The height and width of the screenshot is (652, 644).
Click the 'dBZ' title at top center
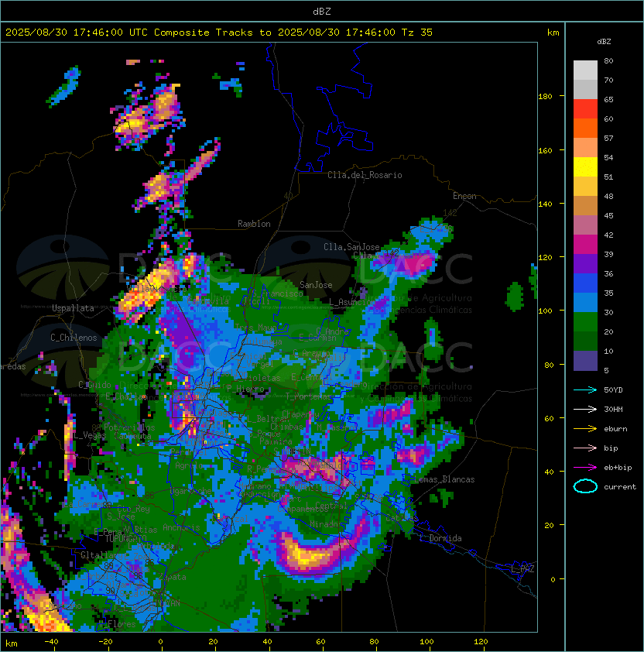tap(322, 11)
